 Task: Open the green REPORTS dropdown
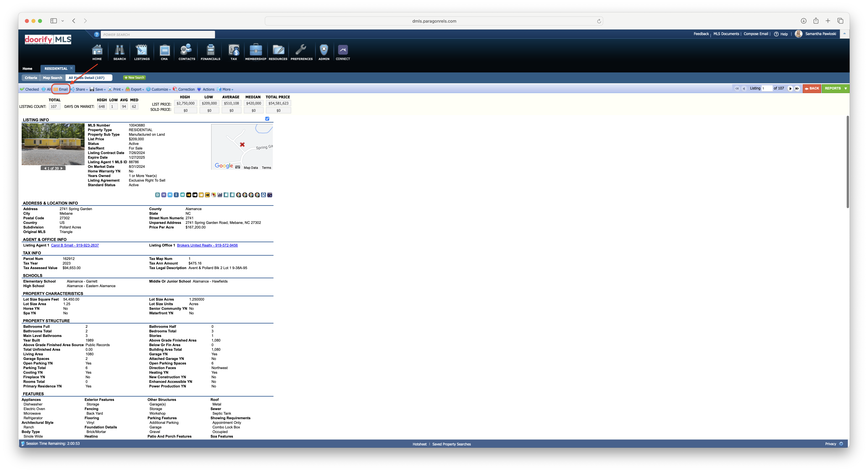coord(835,88)
